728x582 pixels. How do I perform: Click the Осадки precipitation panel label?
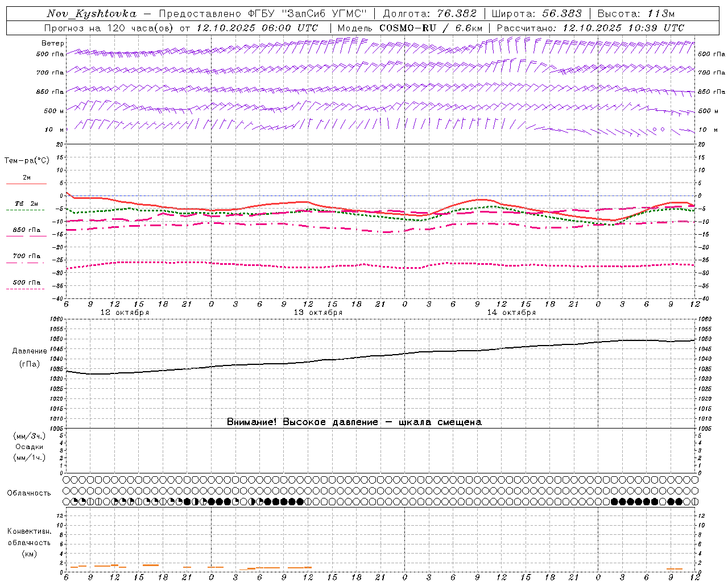30,447
